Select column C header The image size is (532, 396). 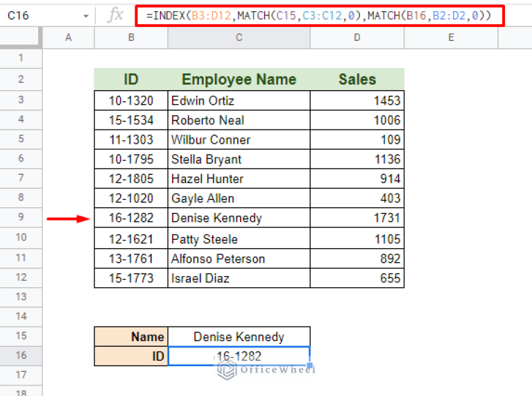click(x=239, y=37)
